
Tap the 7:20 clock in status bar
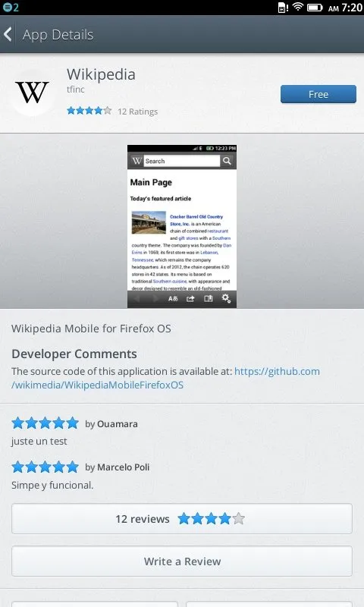[x=352, y=8]
